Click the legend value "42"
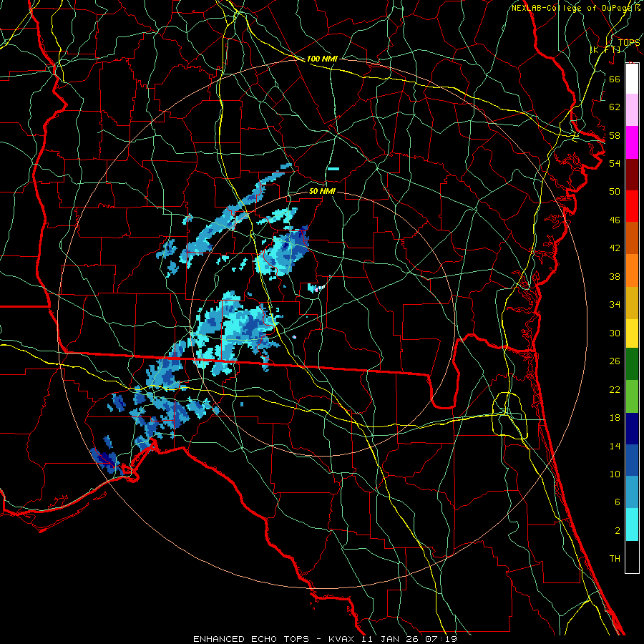Image resolution: width=644 pixels, height=644 pixels. click(615, 248)
